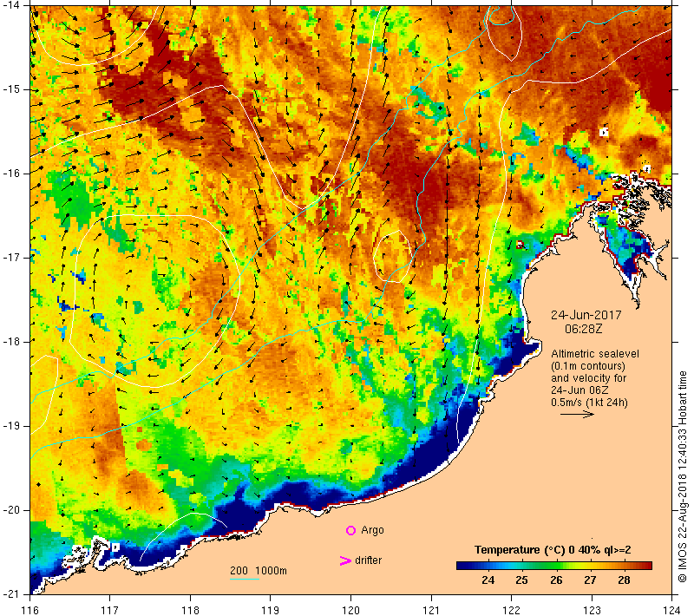Click the magenta Argo circle legend symbol
Screen dimensions: 694x616
click(350, 530)
